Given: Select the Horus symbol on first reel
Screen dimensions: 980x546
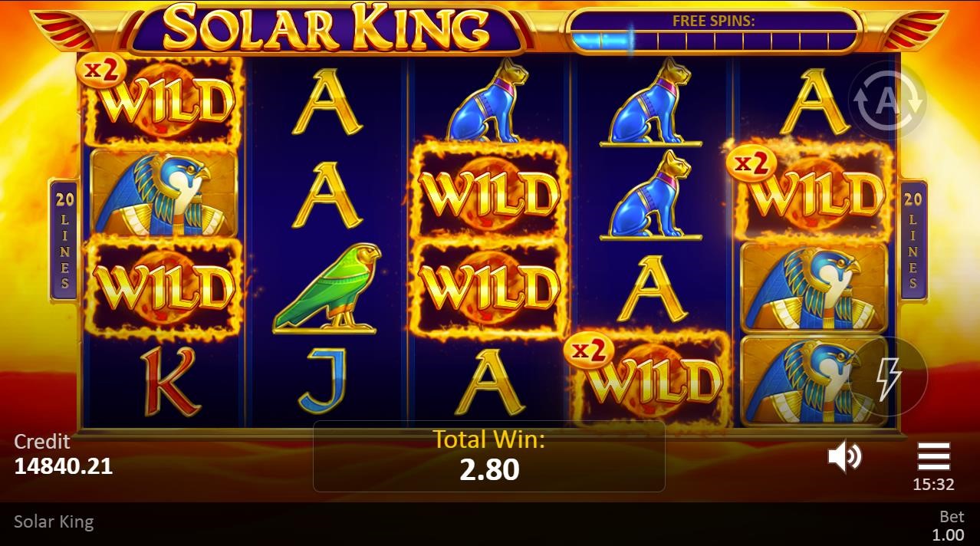Looking at the screenshot, I should coord(163,192).
